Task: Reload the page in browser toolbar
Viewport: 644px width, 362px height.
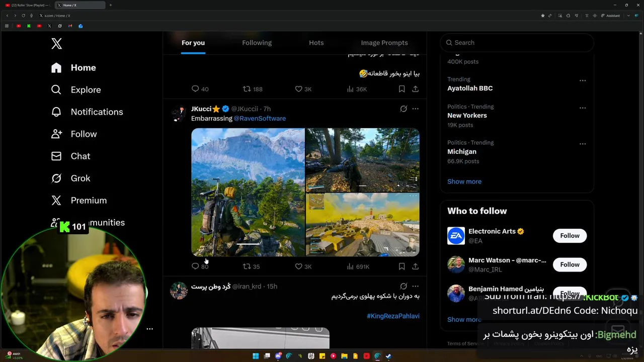Action: (23, 16)
